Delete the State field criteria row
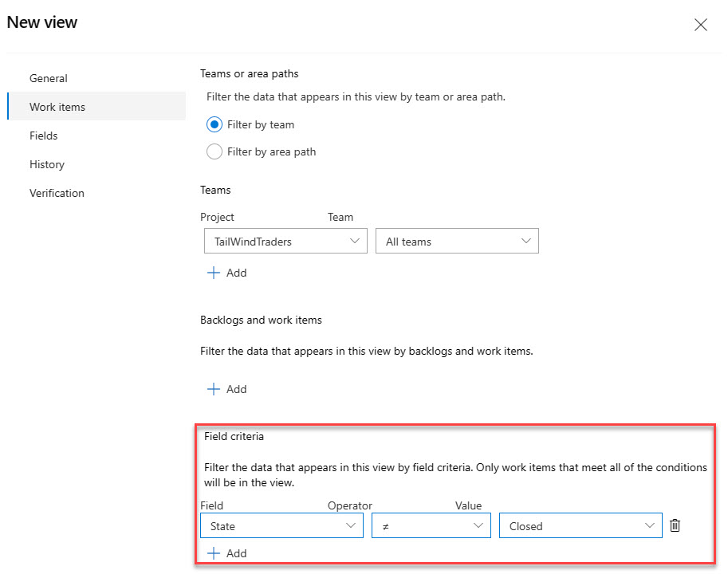The width and height of the screenshot is (728, 574). point(675,525)
